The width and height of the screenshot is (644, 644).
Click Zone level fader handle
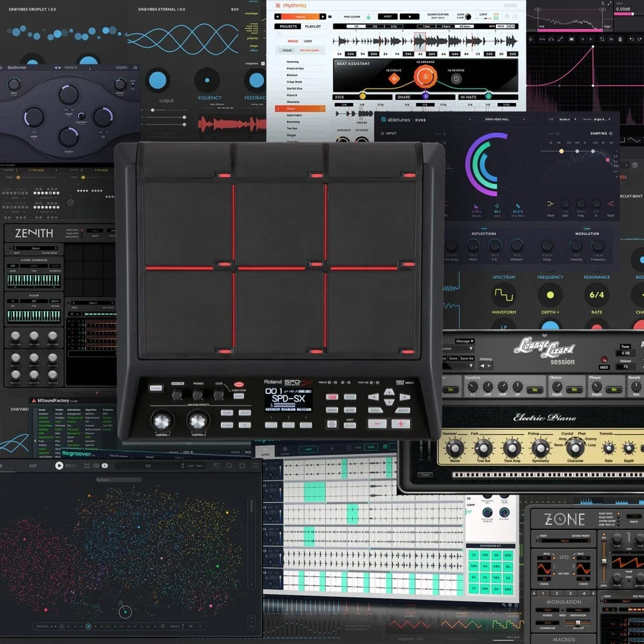[x=604, y=561]
